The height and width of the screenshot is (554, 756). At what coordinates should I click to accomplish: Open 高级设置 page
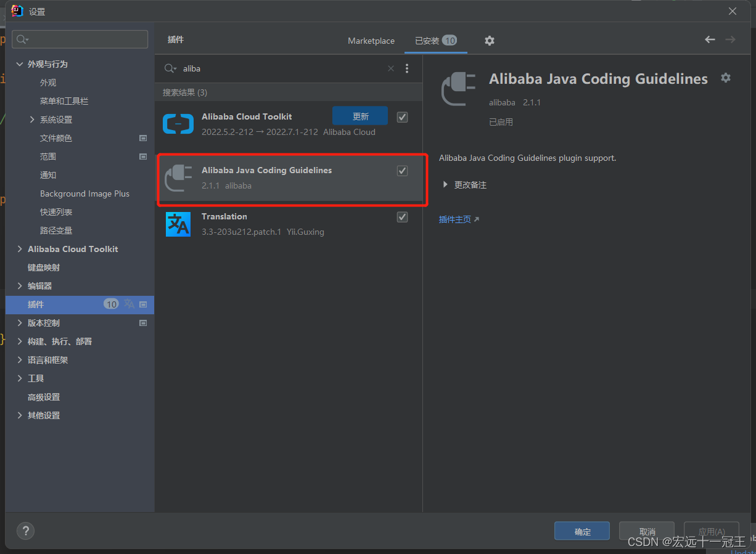pos(44,397)
